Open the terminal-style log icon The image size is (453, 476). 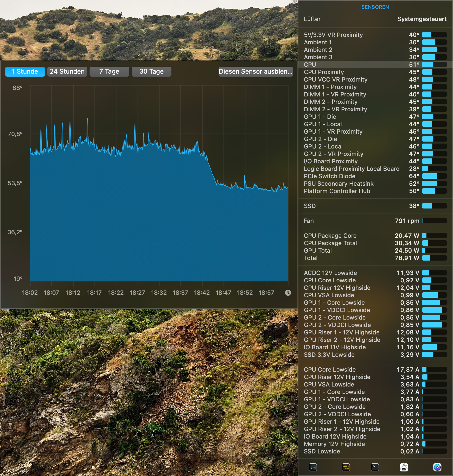click(375, 467)
